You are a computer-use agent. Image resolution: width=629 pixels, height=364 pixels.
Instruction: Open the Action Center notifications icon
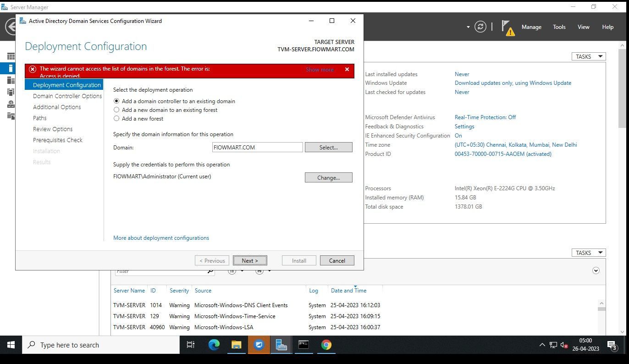tap(612, 345)
